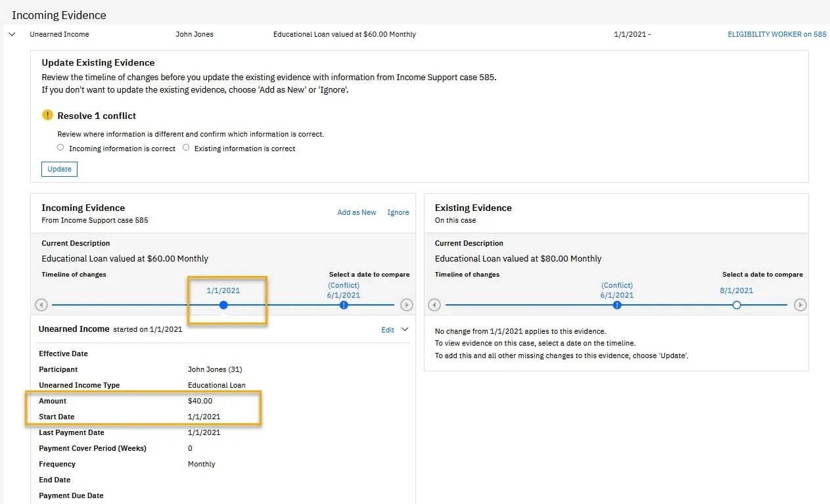830x504 pixels.
Task: Click incoming '(Conflict) 6/1/2021' date label
Action: (x=344, y=290)
